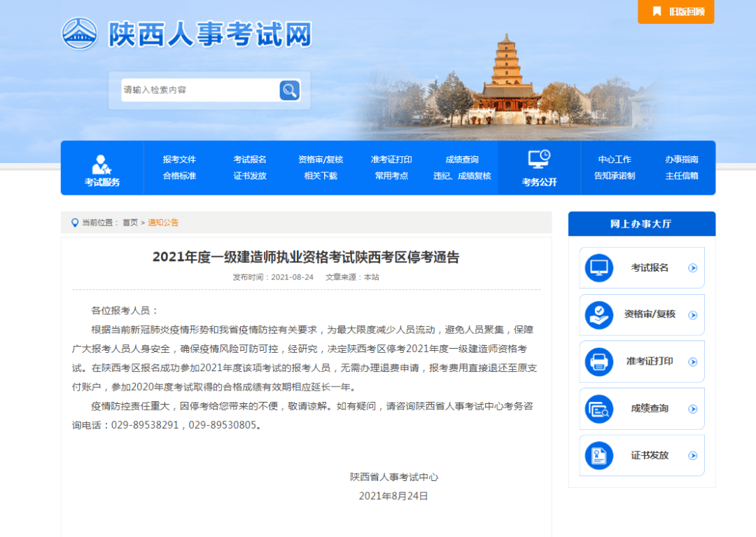This screenshot has width=756, height=537.
Task: Click the 考务公开 monitor icon
Action: pyautogui.click(x=538, y=160)
